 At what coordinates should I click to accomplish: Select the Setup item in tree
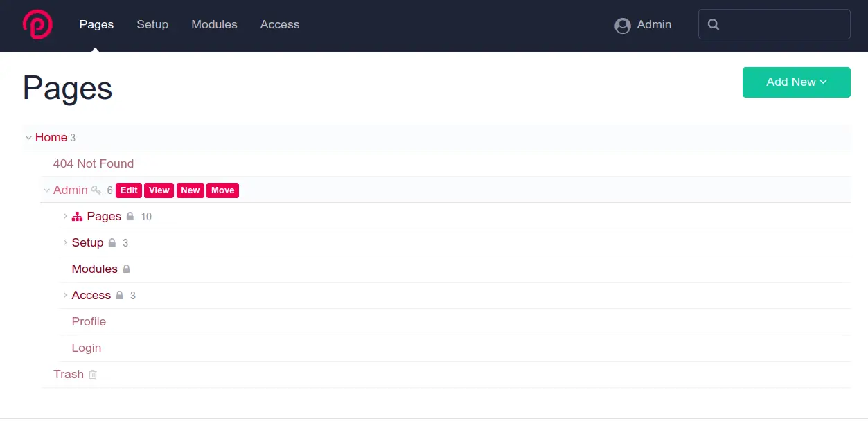point(87,242)
